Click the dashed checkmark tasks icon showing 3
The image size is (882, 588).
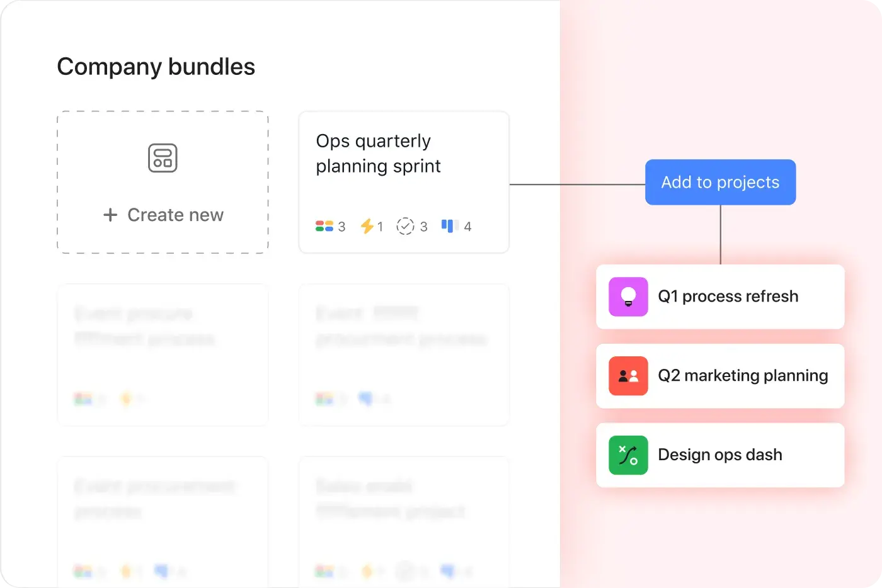coord(405,226)
